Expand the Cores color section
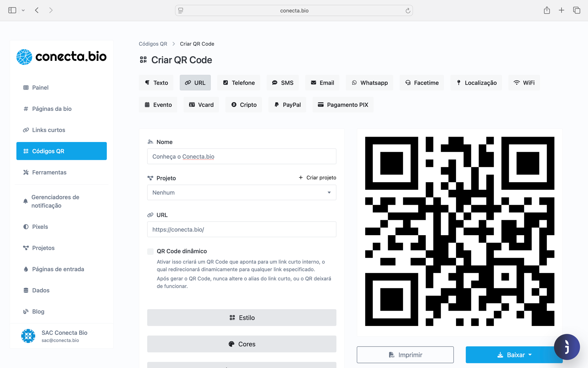 tap(241, 344)
